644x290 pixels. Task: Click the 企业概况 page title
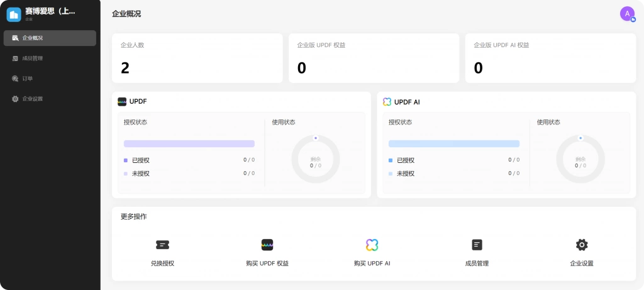point(126,14)
